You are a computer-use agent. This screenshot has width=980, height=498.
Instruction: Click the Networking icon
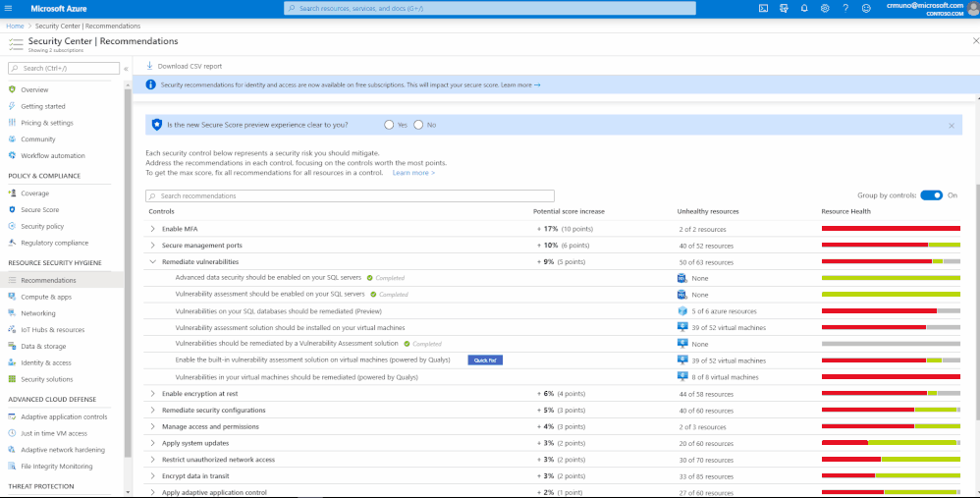[12, 313]
